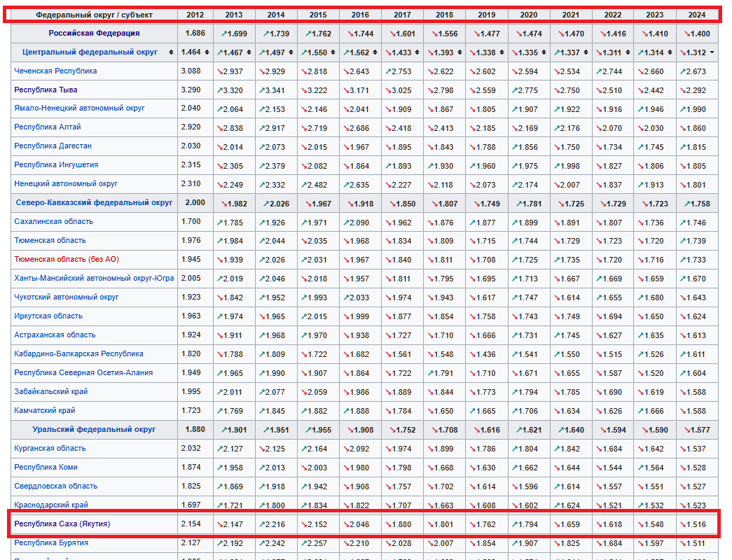The height and width of the screenshot is (560, 732).
Task: Open the Центральный федеральный округ link
Action: click(90, 52)
